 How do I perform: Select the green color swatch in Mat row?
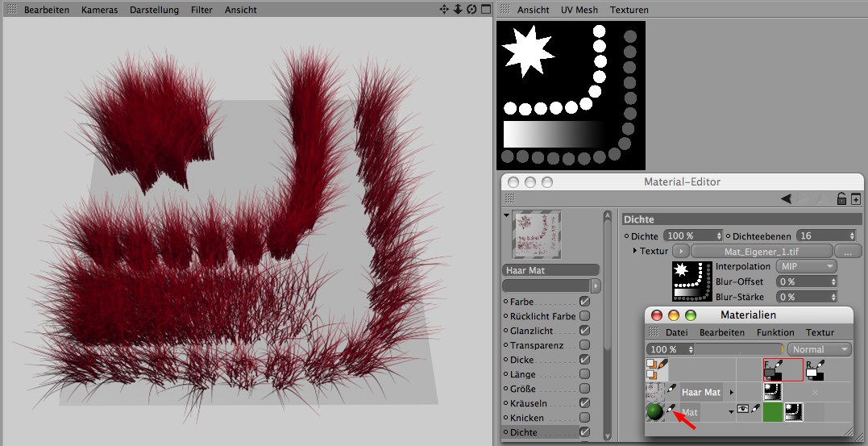773,412
